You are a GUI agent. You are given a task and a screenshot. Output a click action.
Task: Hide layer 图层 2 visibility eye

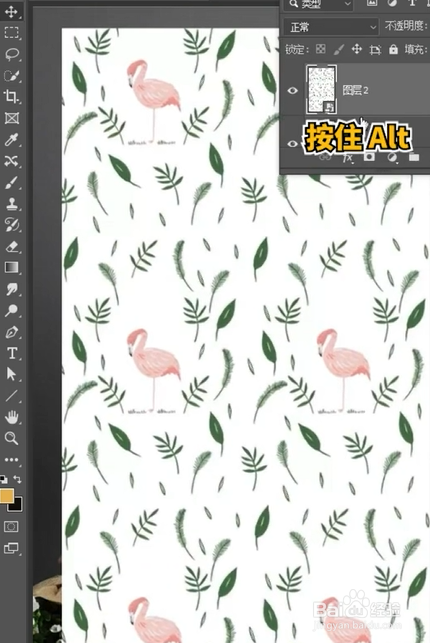coord(292,90)
